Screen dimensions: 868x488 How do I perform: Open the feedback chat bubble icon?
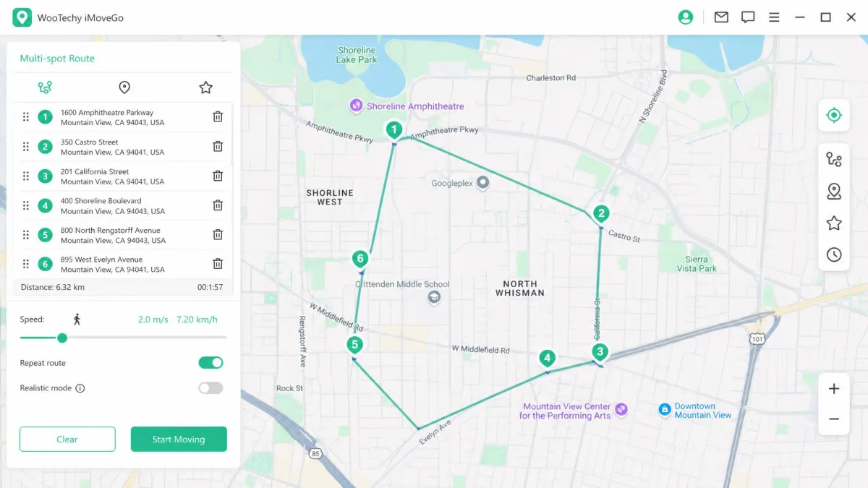748,17
